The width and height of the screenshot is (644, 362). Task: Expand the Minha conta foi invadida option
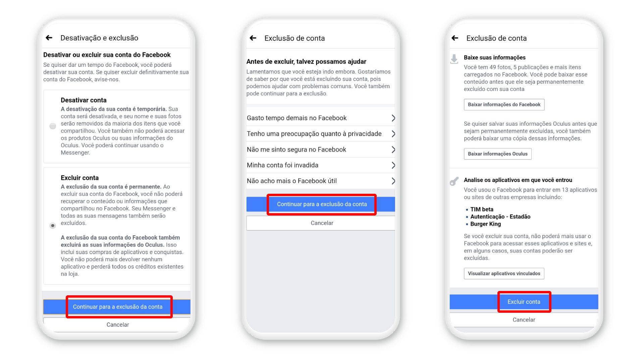(x=393, y=165)
